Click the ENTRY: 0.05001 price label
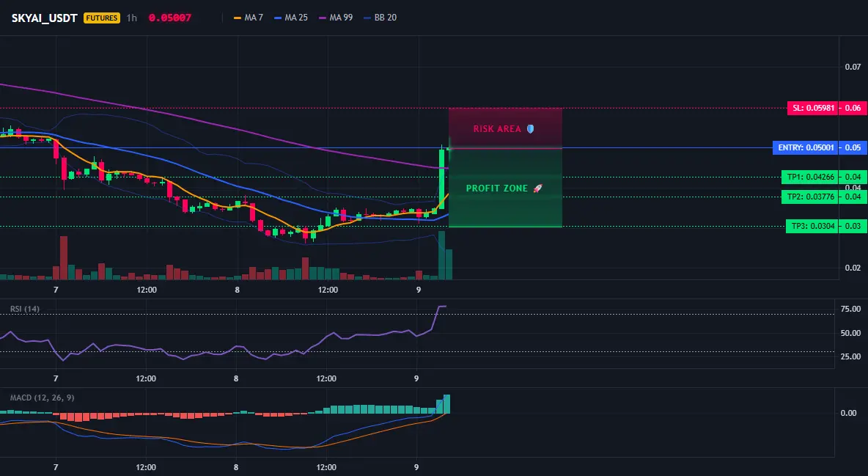Screen dimensions: 868x476 pyautogui.click(x=806, y=147)
